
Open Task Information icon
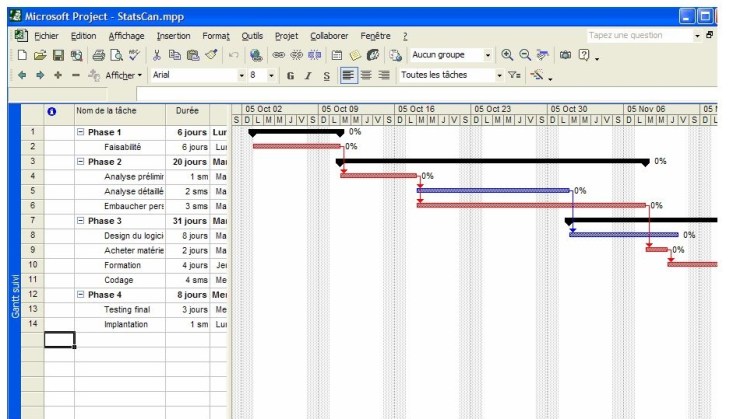(x=337, y=55)
